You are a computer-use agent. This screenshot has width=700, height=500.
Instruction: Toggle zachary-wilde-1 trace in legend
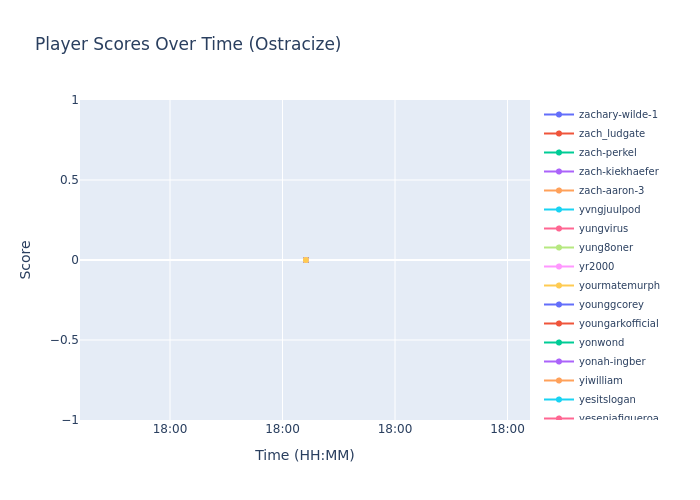tap(617, 115)
